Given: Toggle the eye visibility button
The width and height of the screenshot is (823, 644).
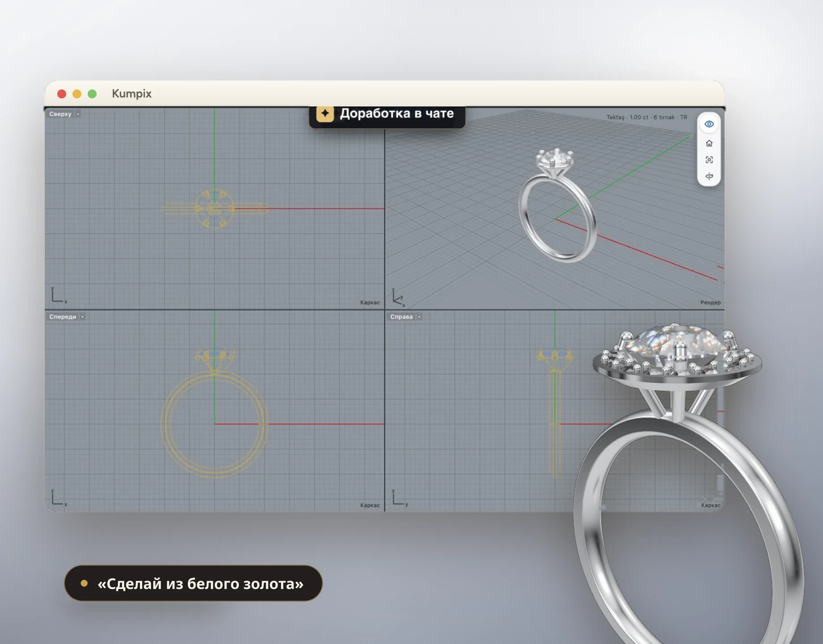Looking at the screenshot, I should click(x=709, y=124).
